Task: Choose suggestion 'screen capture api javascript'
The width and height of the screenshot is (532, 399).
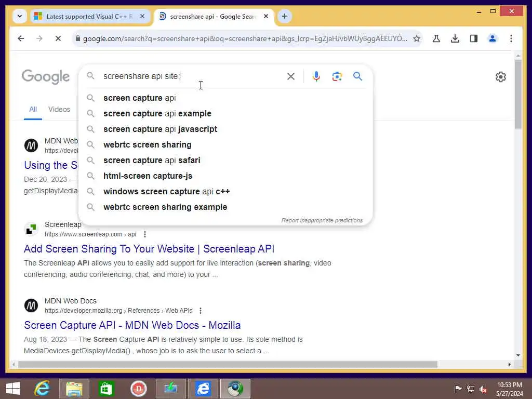Action: (x=225, y=129)
